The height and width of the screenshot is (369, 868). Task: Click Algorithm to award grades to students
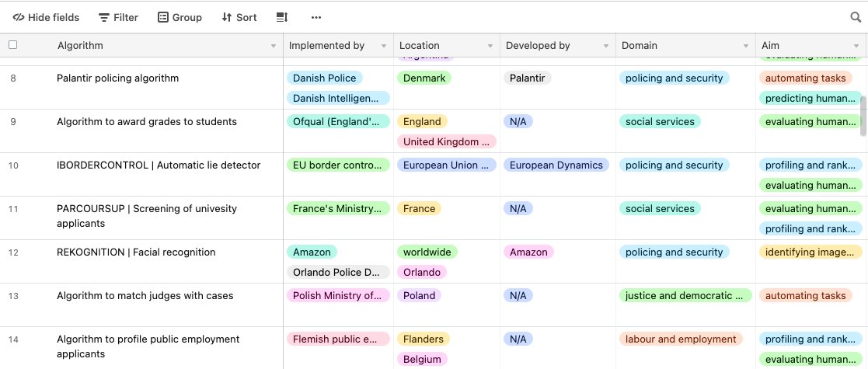(147, 122)
